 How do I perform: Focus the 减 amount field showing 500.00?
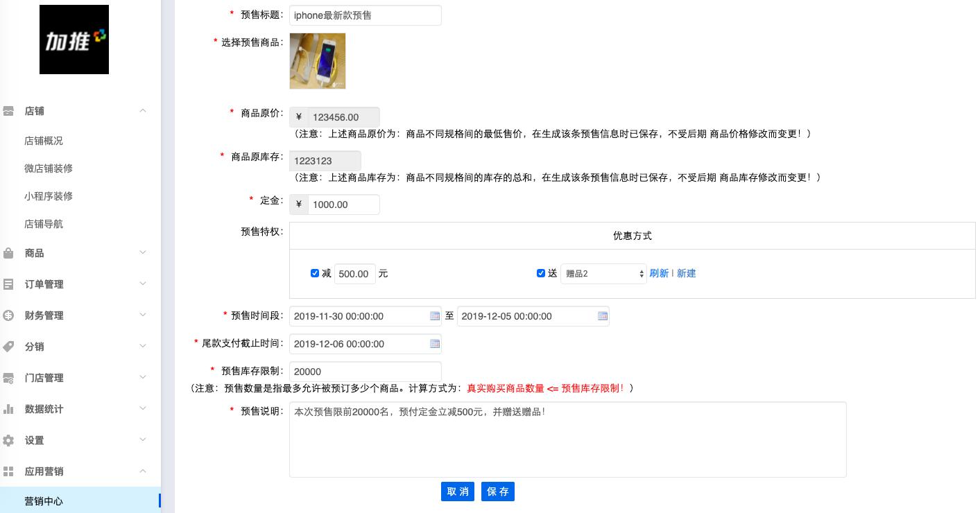click(x=355, y=274)
